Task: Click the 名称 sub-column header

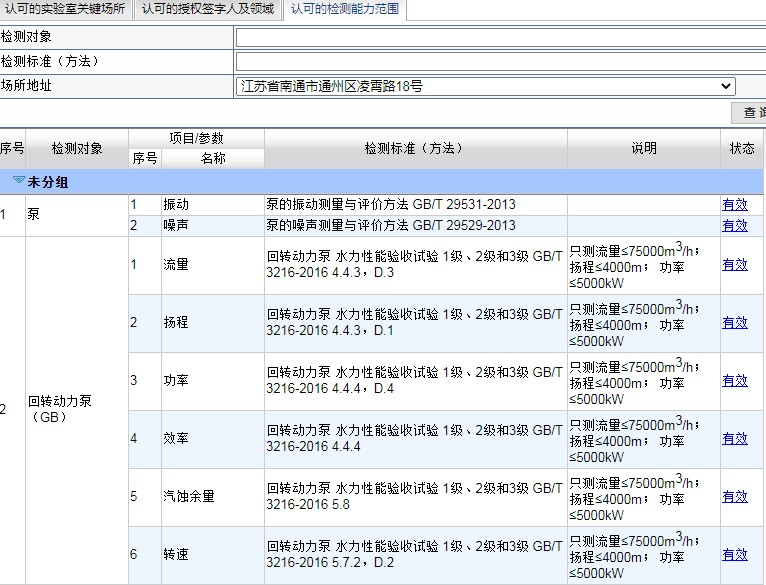Action: click(x=213, y=158)
